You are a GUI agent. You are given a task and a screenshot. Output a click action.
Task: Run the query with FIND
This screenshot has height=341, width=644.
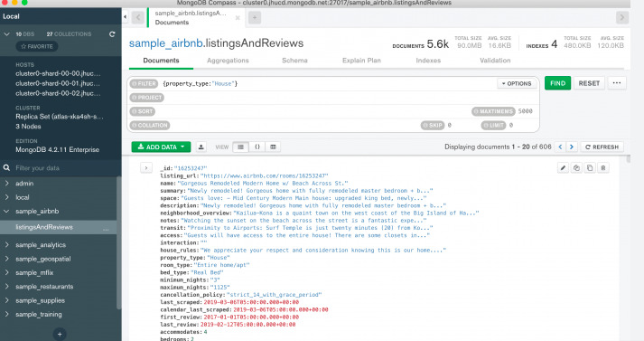point(557,83)
